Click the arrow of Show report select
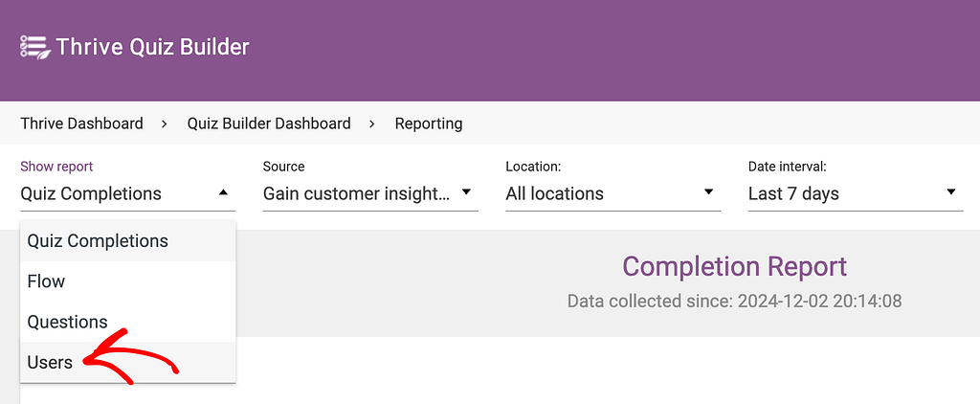Viewport: 980px width, 404px height. pos(224,192)
